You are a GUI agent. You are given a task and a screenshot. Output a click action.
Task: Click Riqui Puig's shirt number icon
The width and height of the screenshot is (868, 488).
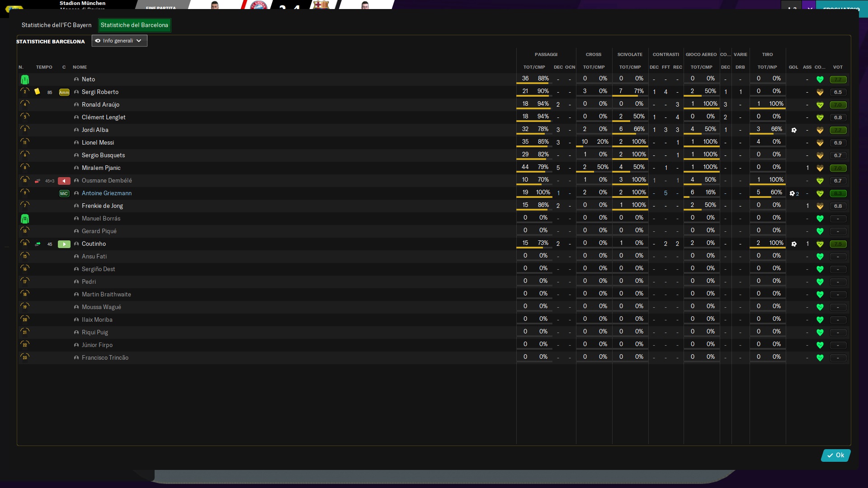pos(25,332)
